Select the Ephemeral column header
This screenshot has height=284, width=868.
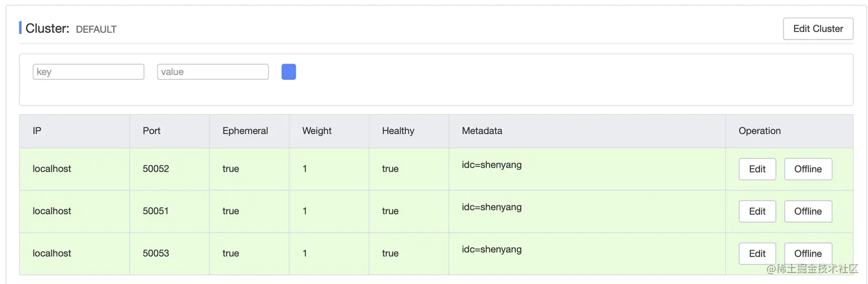click(245, 131)
